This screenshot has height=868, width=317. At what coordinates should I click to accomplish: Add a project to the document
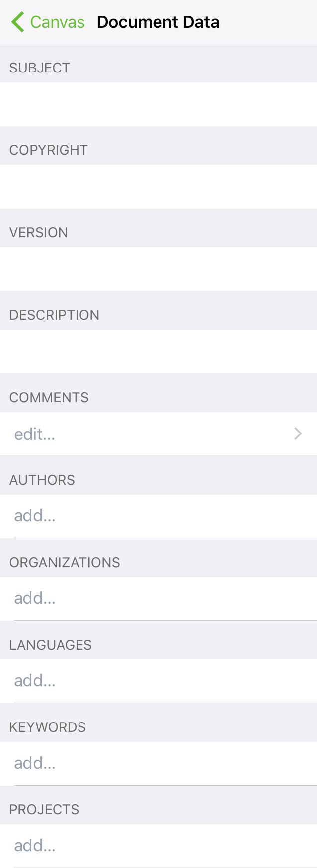[35, 845]
